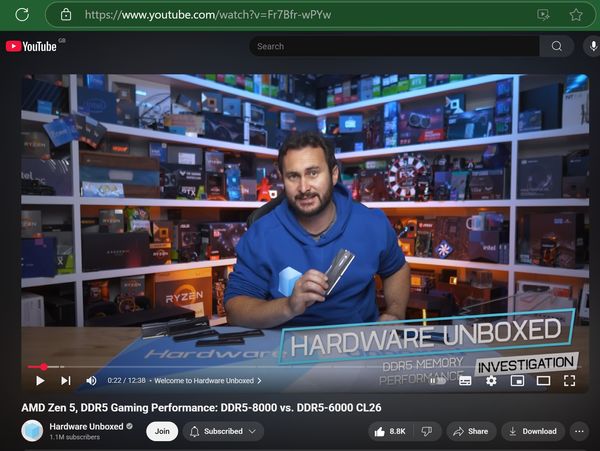The height and width of the screenshot is (451, 600).
Task: Open the media playback icon in the address bar
Action: click(x=543, y=15)
